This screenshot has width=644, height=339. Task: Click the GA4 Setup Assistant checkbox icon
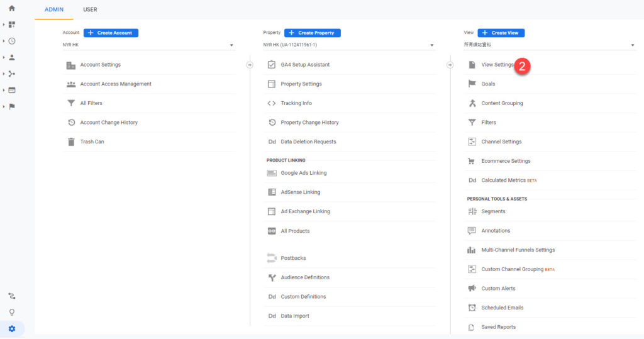click(x=272, y=65)
